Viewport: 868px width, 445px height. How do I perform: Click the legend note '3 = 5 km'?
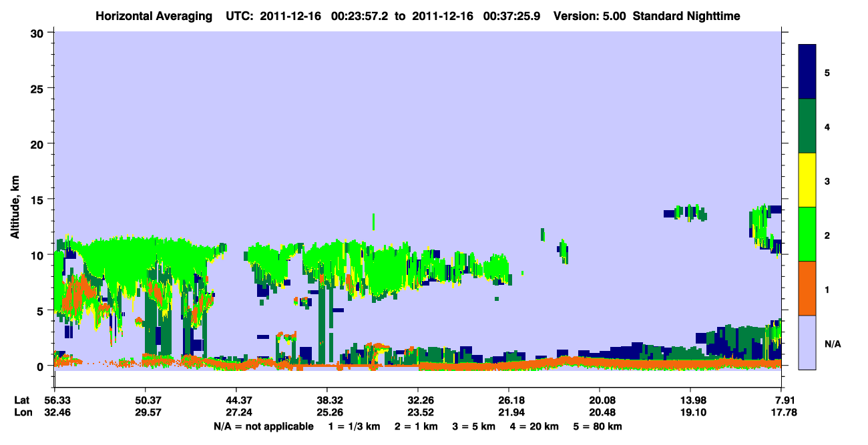pos(474,426)
